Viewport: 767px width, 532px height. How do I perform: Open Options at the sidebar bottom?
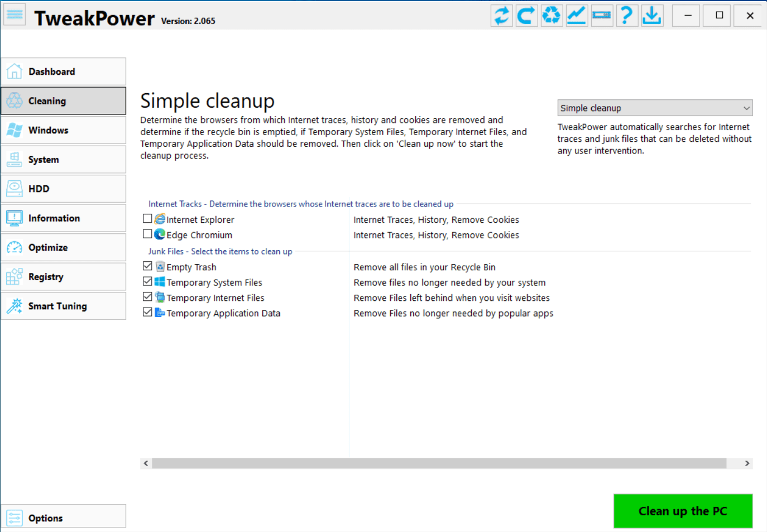[64, 516]
